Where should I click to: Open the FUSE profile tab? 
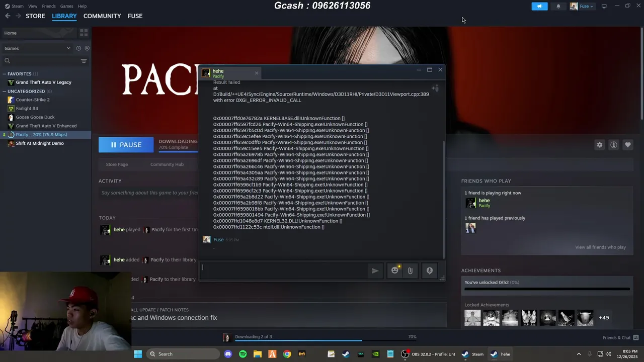tap(135, 16)
